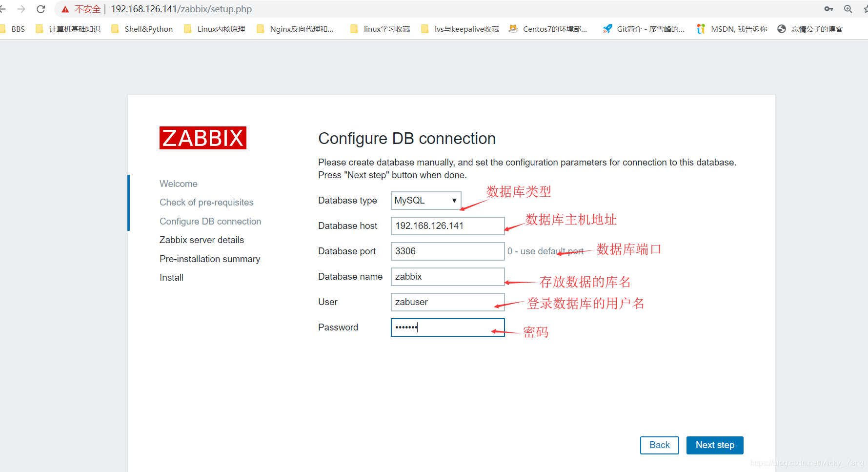Screen dimensions: 868x472
Task: Open the Centos7的环境部署 bookmark
Action: tap(548, 29)
